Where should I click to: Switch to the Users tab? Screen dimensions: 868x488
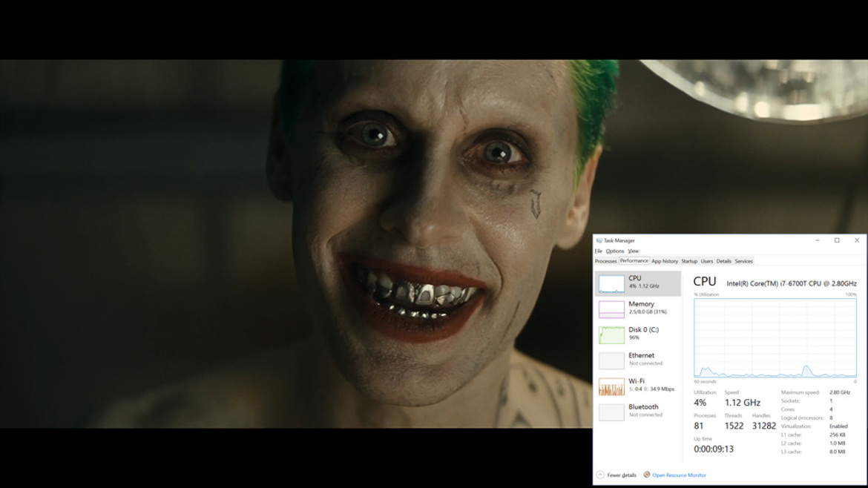(707, 261)
